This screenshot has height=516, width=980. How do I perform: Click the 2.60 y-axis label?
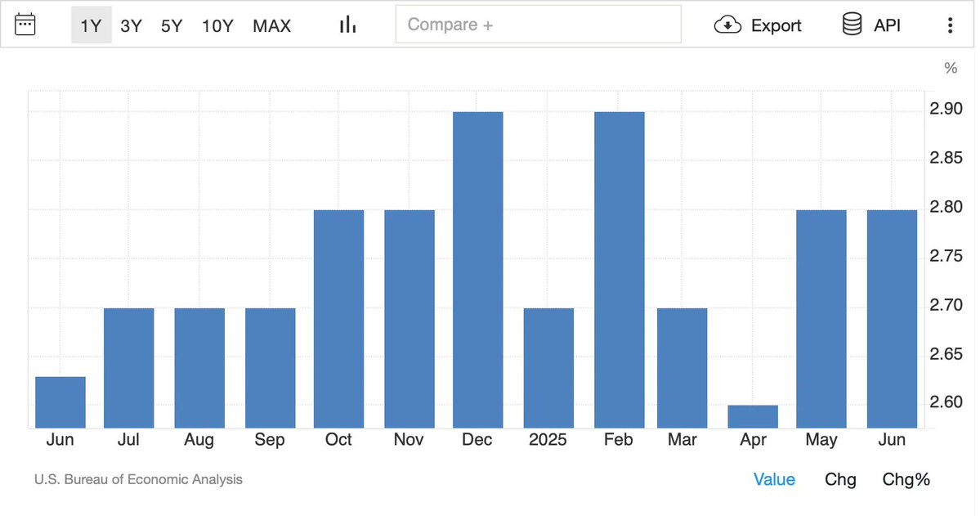[946, 402]
